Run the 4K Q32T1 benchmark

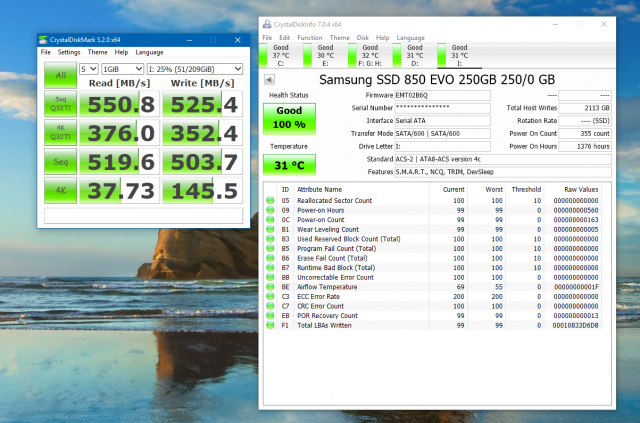point(59,133)
